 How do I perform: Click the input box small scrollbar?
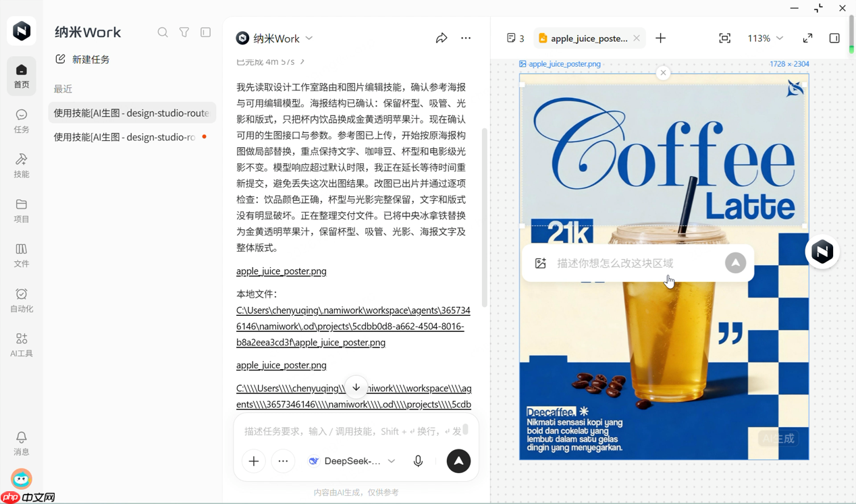465,428
